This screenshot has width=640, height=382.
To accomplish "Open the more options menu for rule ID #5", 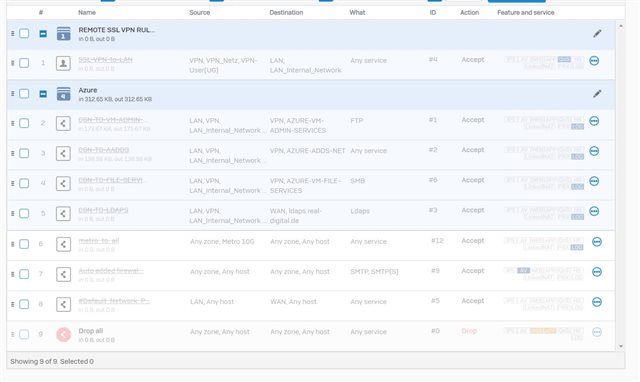I will click(597, 302).
